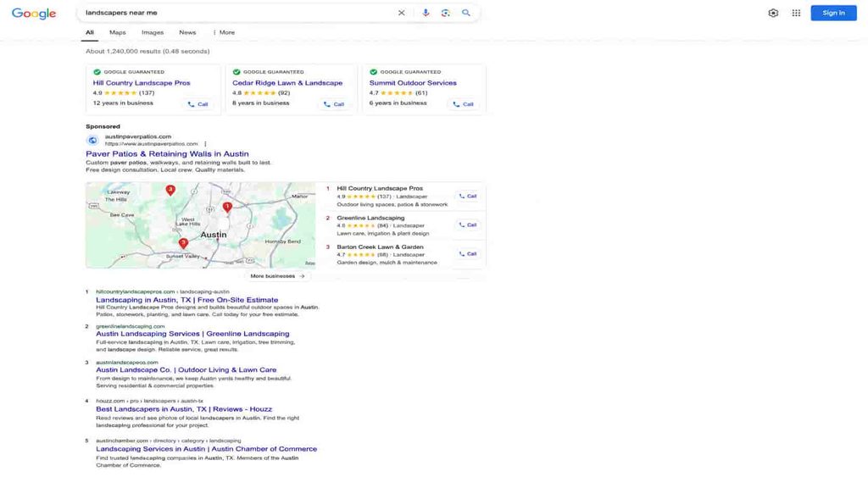868x488 pixels.
Task: Click austinchamber.com breadcrumb URL
Action: point(169,441)
